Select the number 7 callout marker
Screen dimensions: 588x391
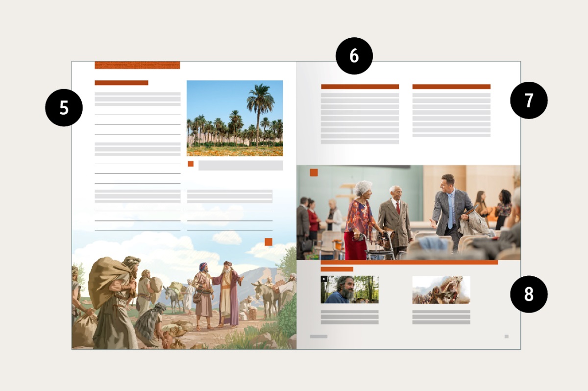[528, 100]
